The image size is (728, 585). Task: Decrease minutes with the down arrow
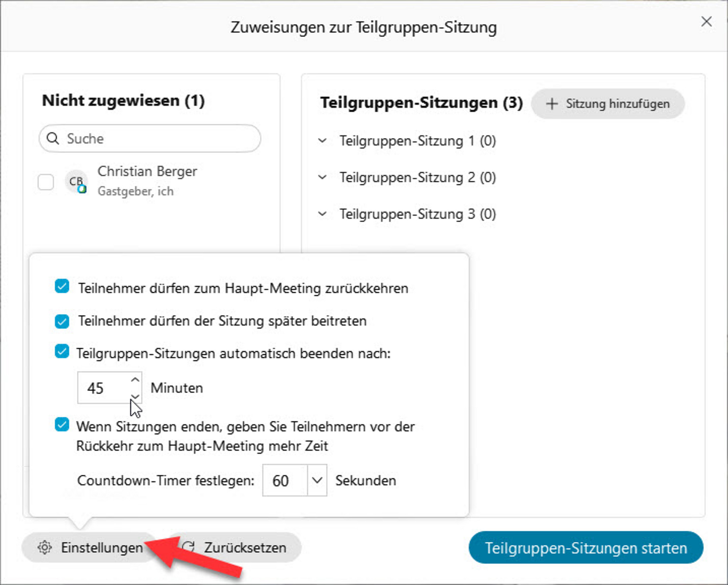(x=135, y=396)
